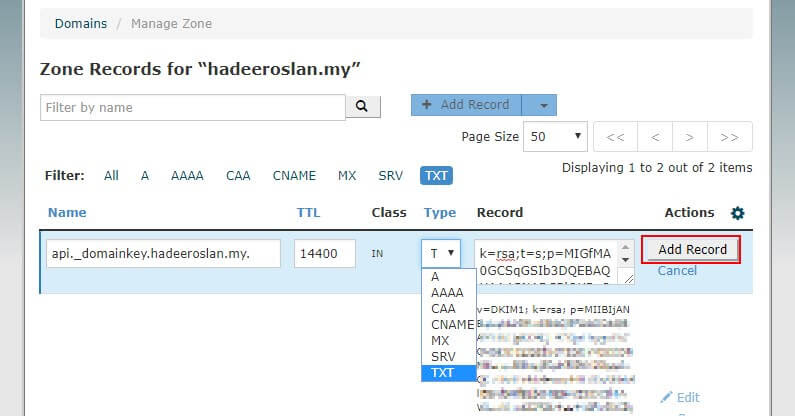The image size is (795, 416).
Task: Sort by Type column header
Action: 440,213
